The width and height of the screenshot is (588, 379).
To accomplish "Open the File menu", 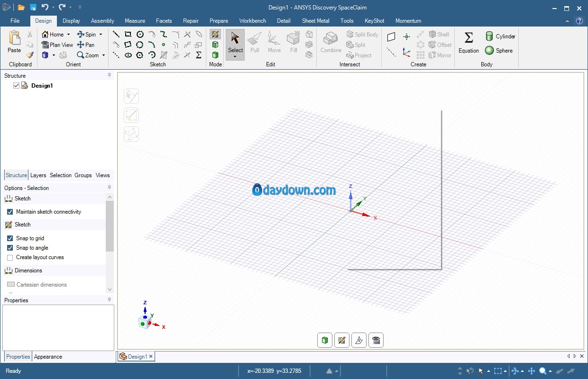I will pos(15,21).
